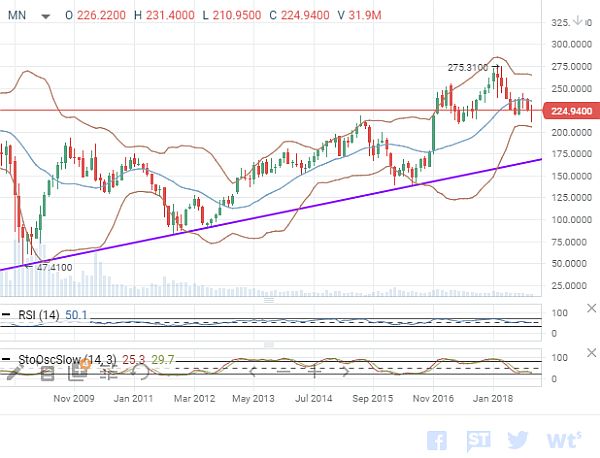Screen dimensions: 600x458
Task: Click the Mar 2012 date label
Action: click(194, 398)
